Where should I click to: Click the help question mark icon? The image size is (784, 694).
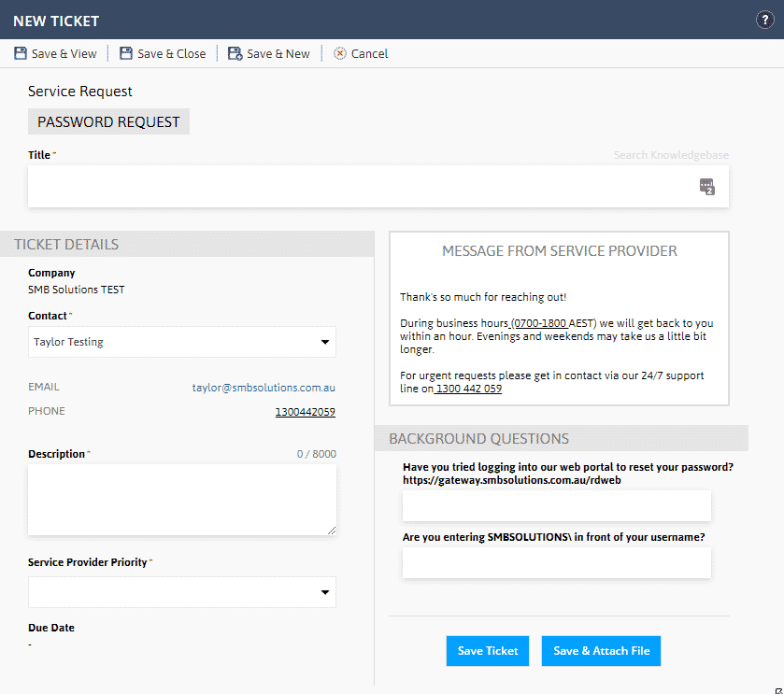pos(764,20)
